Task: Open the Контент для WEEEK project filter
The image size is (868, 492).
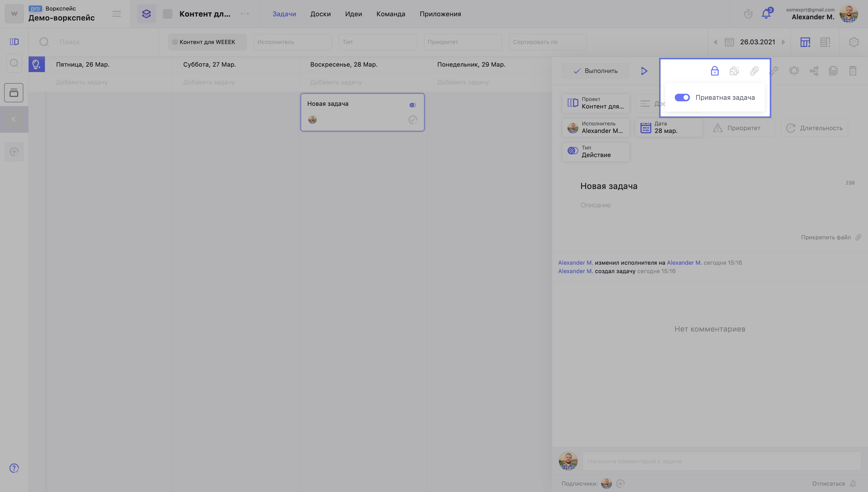Action: [x=207, y=42]
